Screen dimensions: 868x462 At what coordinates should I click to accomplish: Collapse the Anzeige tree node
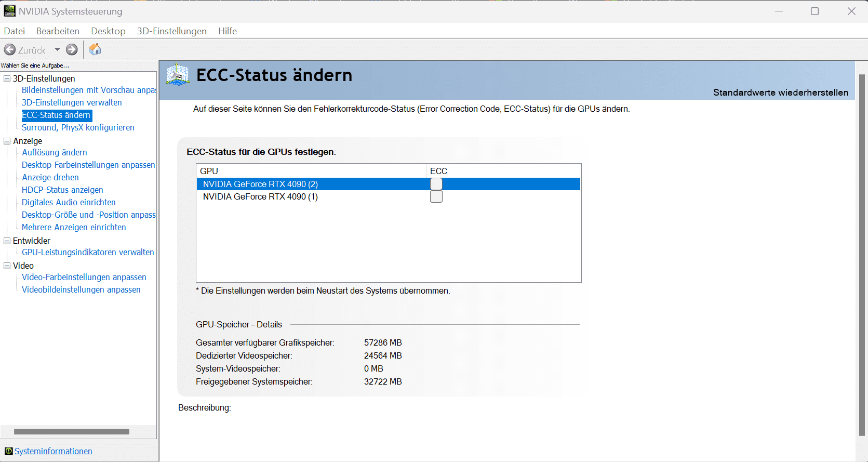pyautogui.click(x=7, y=141)
